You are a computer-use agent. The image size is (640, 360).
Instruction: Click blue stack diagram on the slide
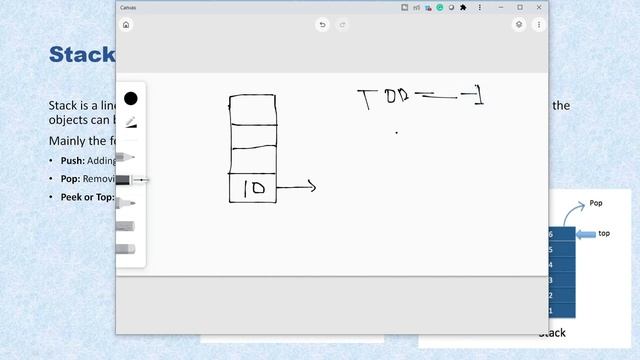coord(562,272)
